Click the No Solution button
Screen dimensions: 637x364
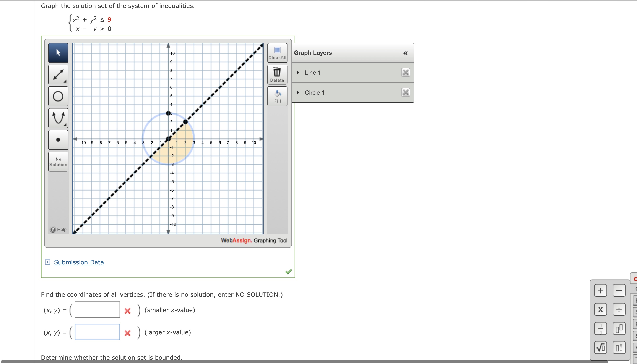pos(58,161)
